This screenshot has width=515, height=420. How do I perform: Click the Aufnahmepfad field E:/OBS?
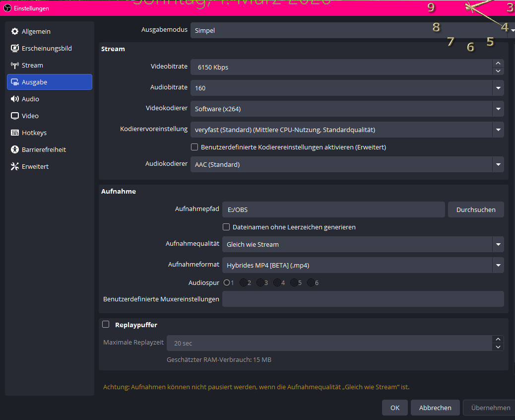333,210
